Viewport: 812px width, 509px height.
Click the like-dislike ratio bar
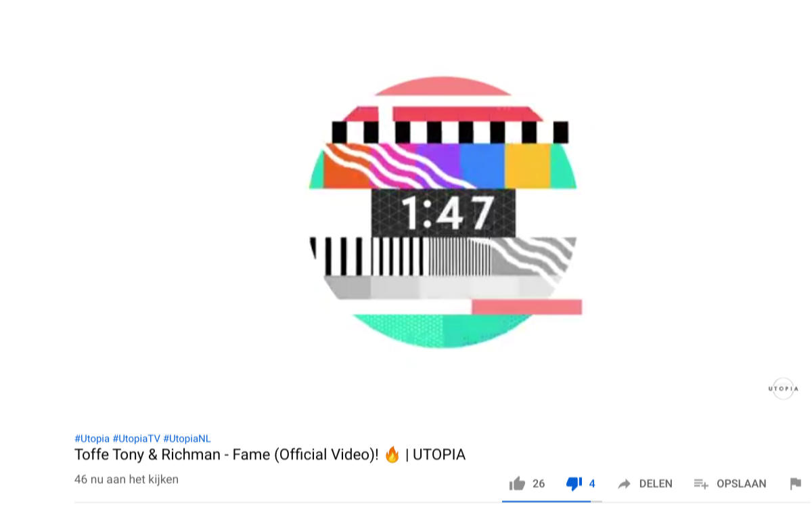point(552,502)
